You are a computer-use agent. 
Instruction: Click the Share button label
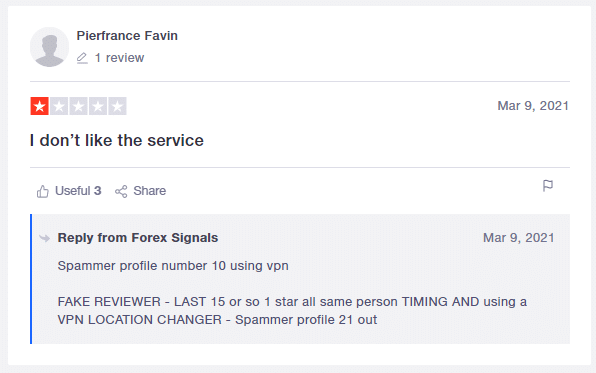pyautogui.click(x=149, y=191)
